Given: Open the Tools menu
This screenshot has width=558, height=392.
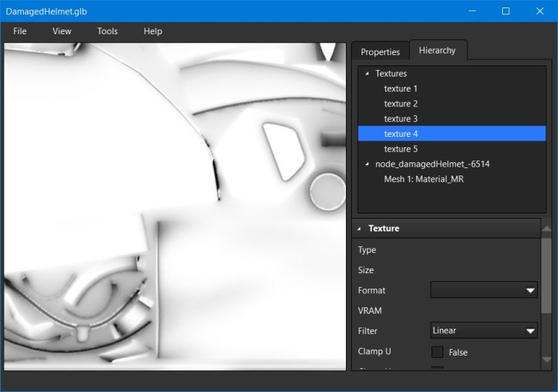Looking at the screenshot, I should click(x=107, y=31).
